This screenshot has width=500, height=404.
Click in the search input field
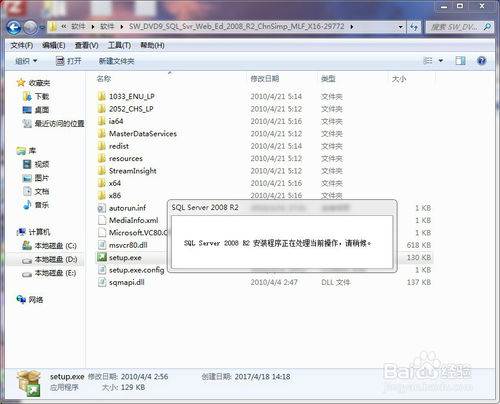click(x=455, y=27)
